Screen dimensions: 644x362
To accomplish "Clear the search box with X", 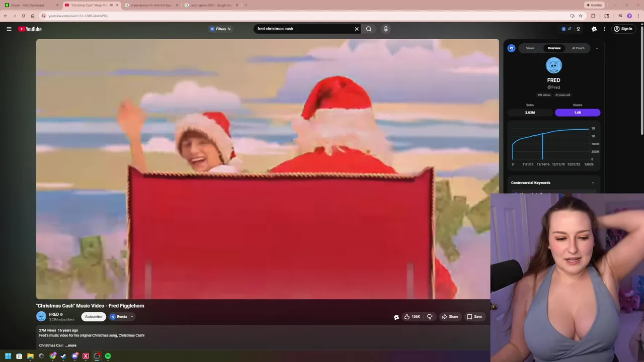I will coord(357,29).
